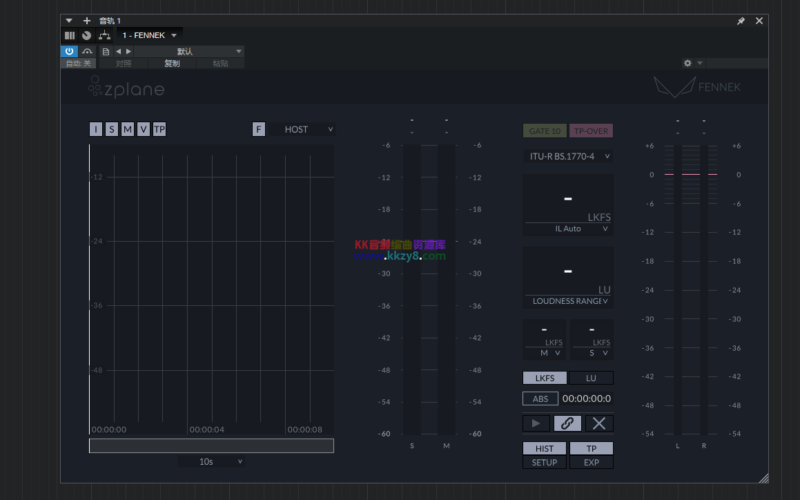
Task: Select the LKFS unit mode
Action: click(x=544, y=378)
